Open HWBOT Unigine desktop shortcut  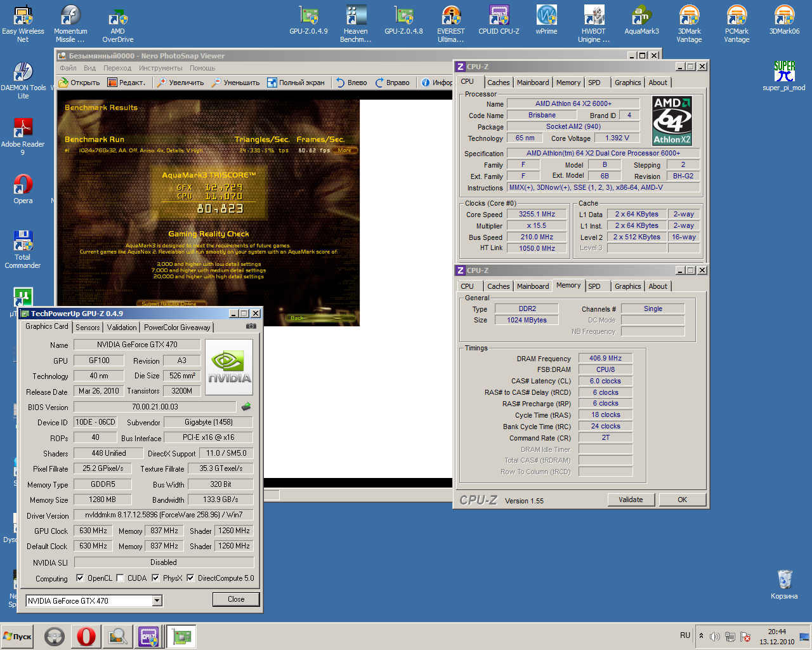594,24
